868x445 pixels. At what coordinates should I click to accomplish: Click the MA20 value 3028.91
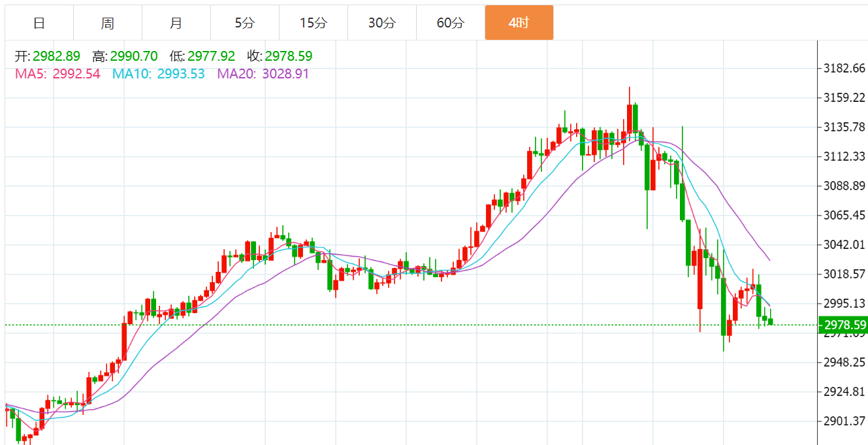pos(285,74)
